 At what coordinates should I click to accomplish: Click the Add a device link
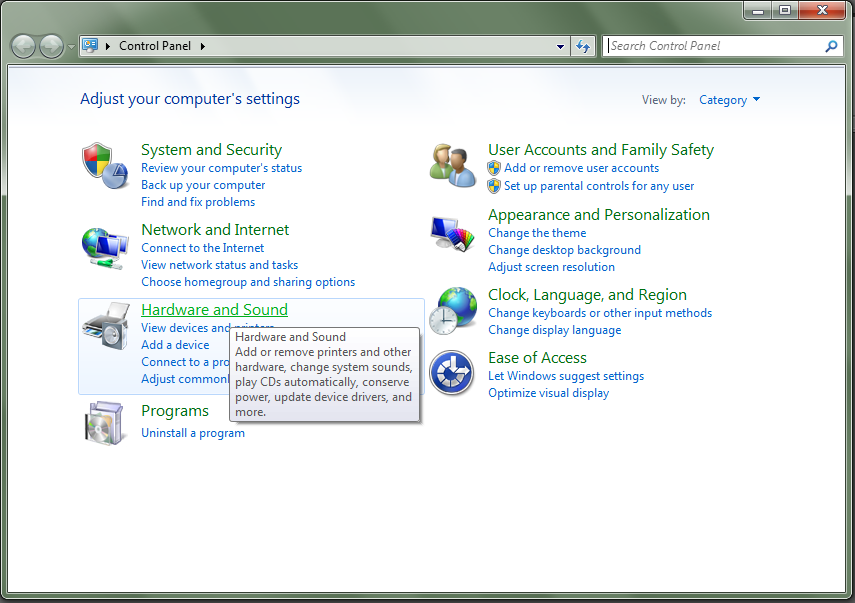[175, 344]
